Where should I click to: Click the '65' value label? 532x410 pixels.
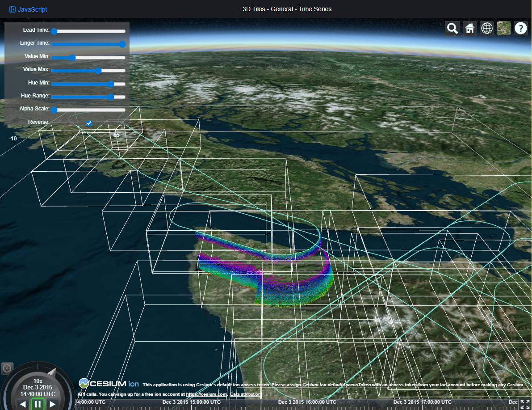[117, 135]
